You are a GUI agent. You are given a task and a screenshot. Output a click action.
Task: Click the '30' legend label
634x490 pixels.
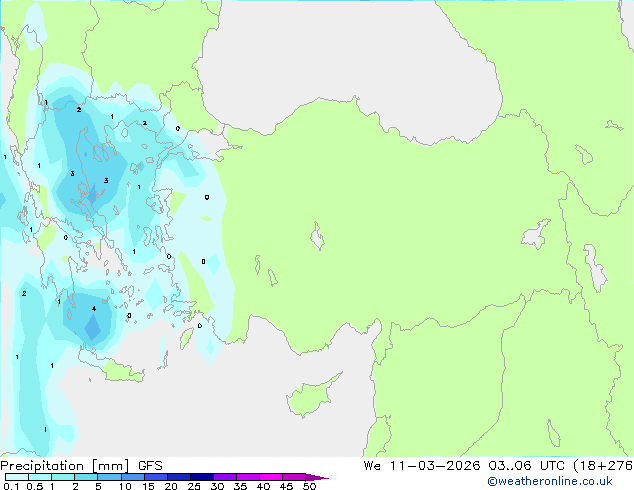pyautogui.click(x=217, y=486)
